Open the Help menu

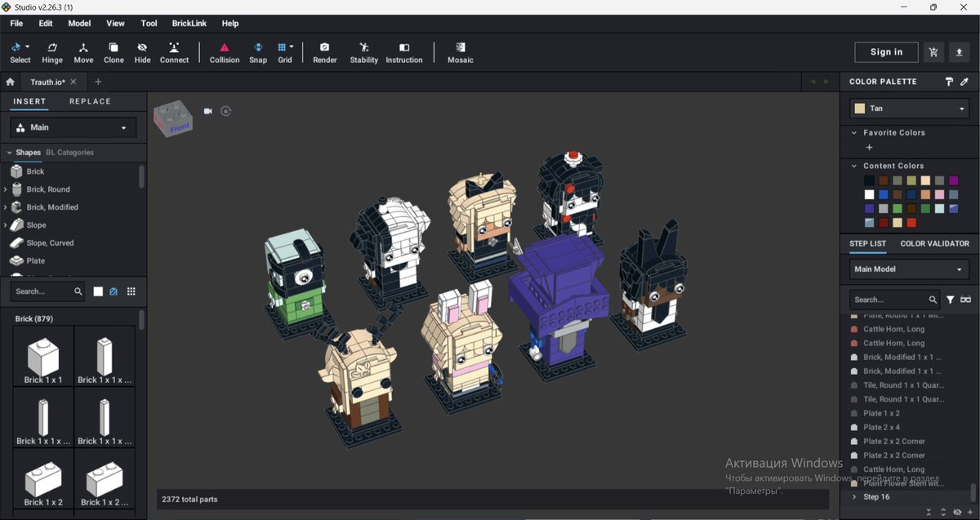(230, 24)
